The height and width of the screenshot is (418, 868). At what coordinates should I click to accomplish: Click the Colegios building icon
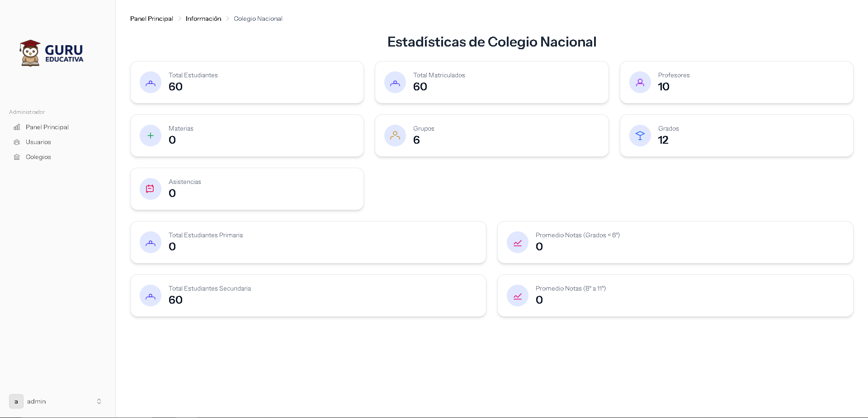click(x=17, y=157)
